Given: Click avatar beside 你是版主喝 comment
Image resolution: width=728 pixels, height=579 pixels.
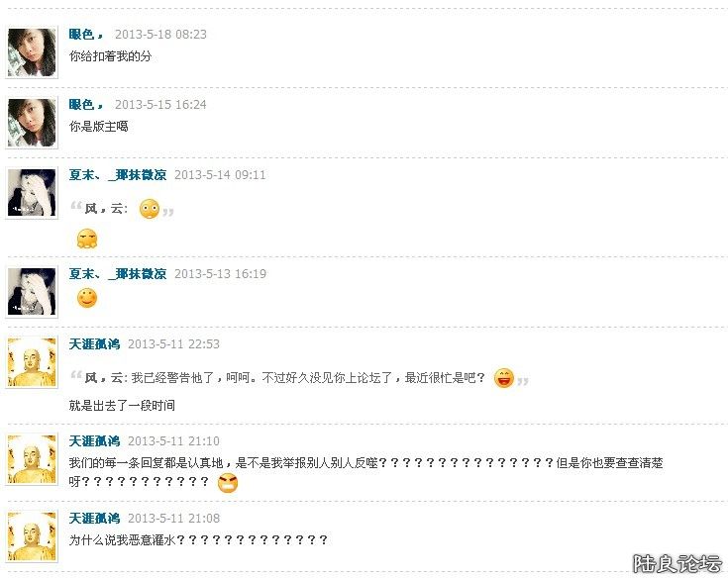Looking at the screenshot, I should point(32,123).
